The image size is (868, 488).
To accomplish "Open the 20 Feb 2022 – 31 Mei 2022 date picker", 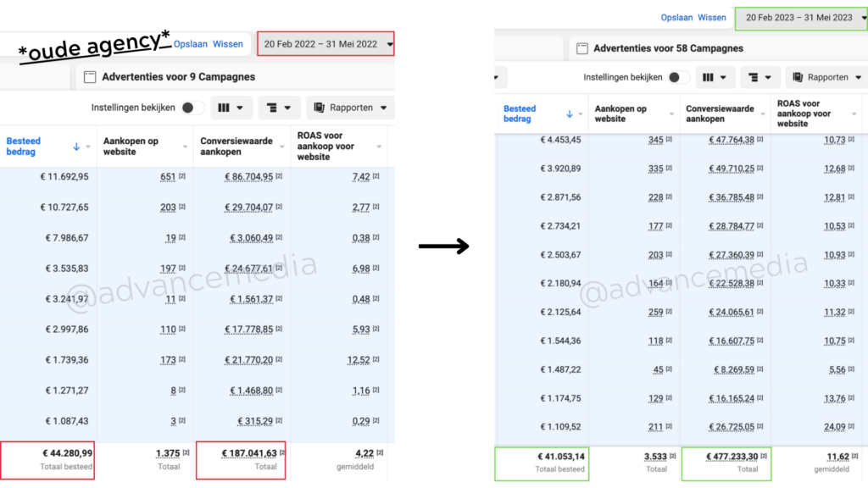I will pyautogui.click(x=326, y=44).
